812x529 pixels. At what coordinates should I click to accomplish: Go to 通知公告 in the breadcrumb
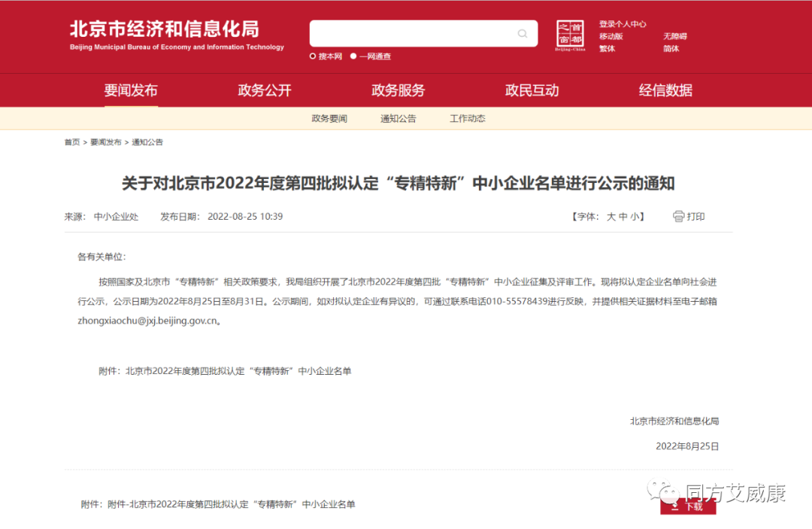click(147, 142)
